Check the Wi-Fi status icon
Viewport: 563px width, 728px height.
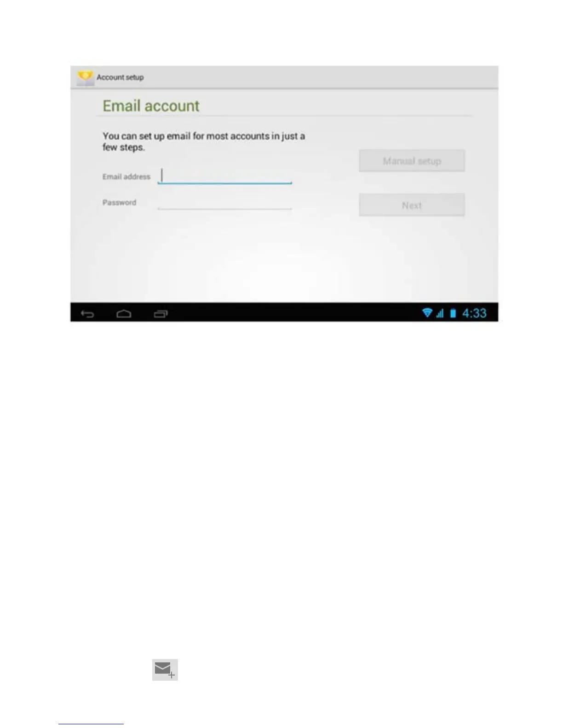pos(427,313)
